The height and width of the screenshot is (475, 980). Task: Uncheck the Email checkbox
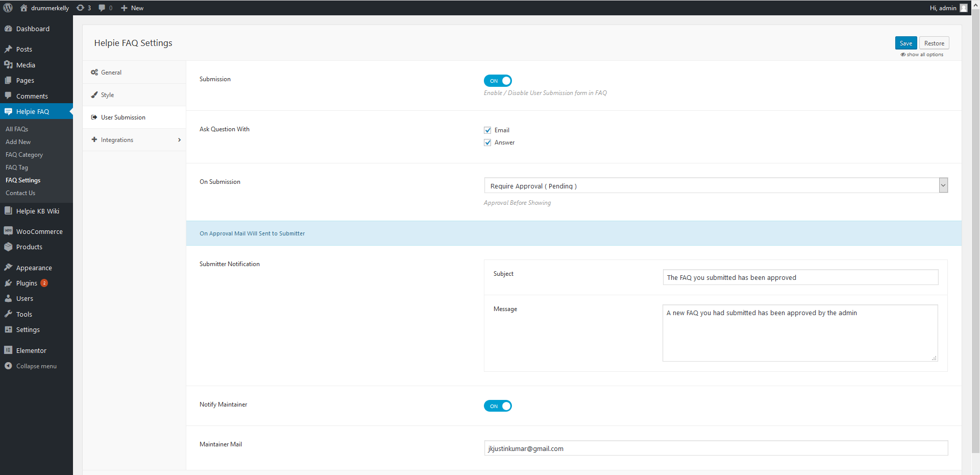[x=487, y=130]
